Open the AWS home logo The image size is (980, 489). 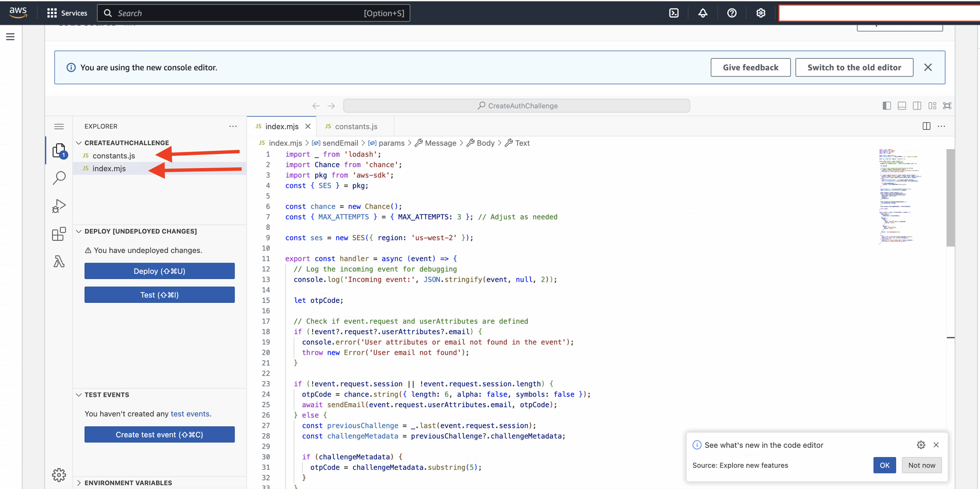(18, 12)
